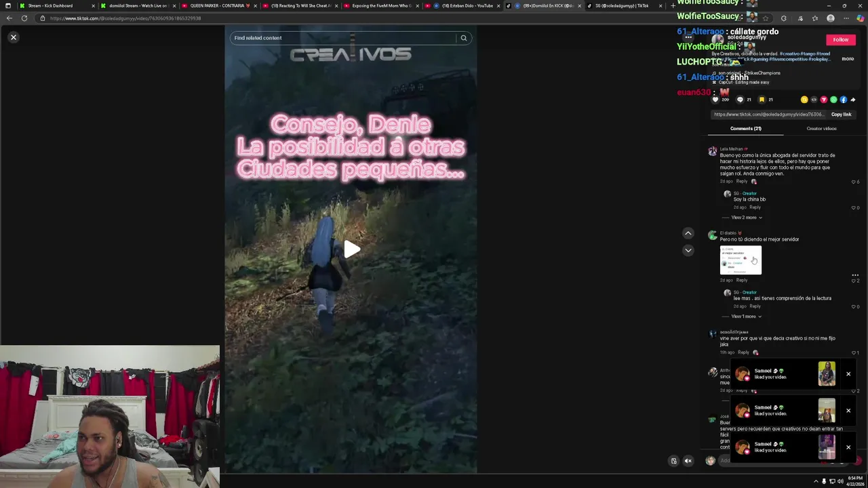
Task: Open comments via speech bubble icon
Action: click(740, 100)
